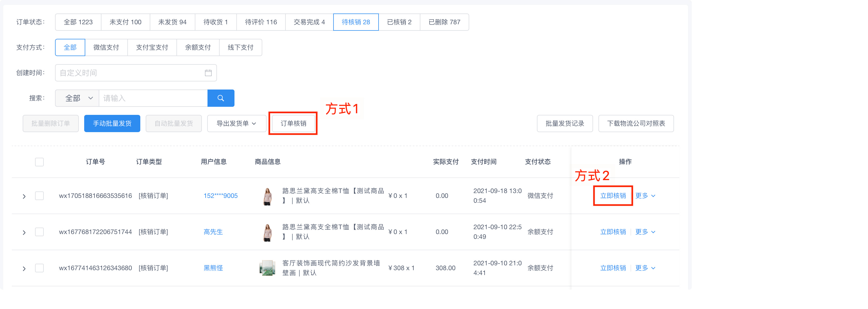Click T-shirt thumbnail in first order row
The image size is (868, 309).
click(267, 196)
